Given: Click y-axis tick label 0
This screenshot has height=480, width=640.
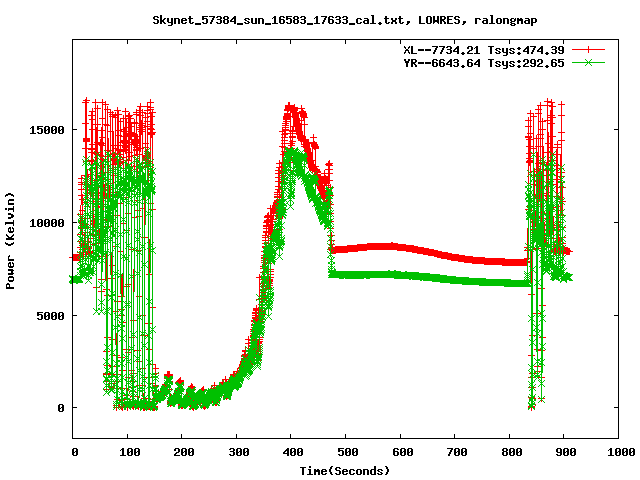Looking at the screenshot, I should [61, 408].
